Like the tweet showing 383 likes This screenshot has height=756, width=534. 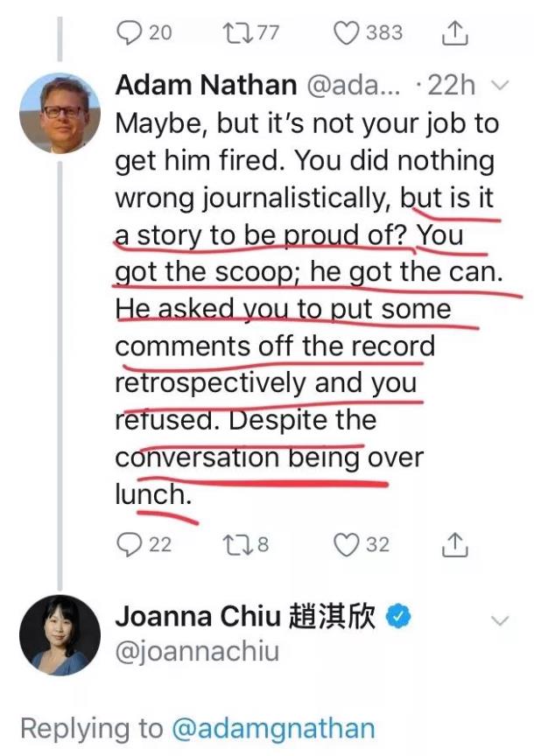[346, 31]
